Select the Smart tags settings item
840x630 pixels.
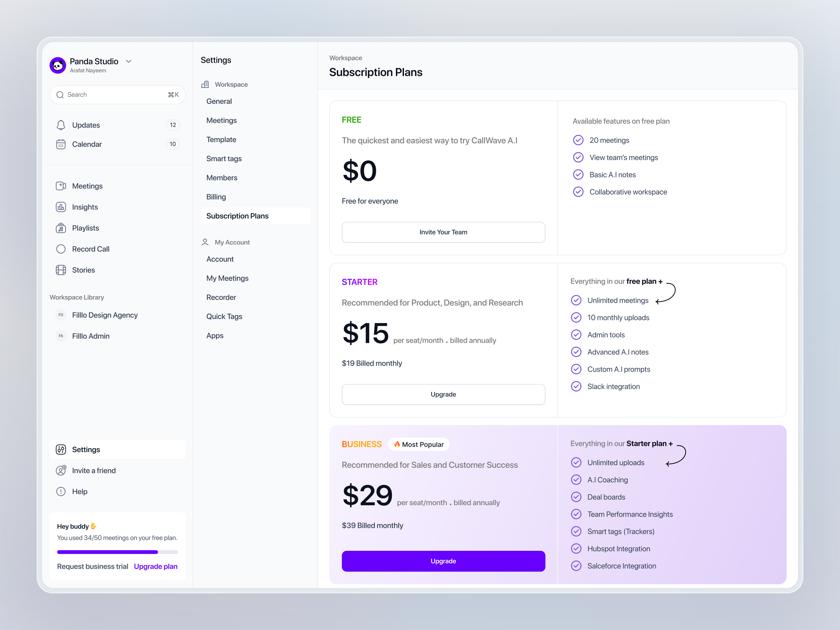[x=224, y=158]
